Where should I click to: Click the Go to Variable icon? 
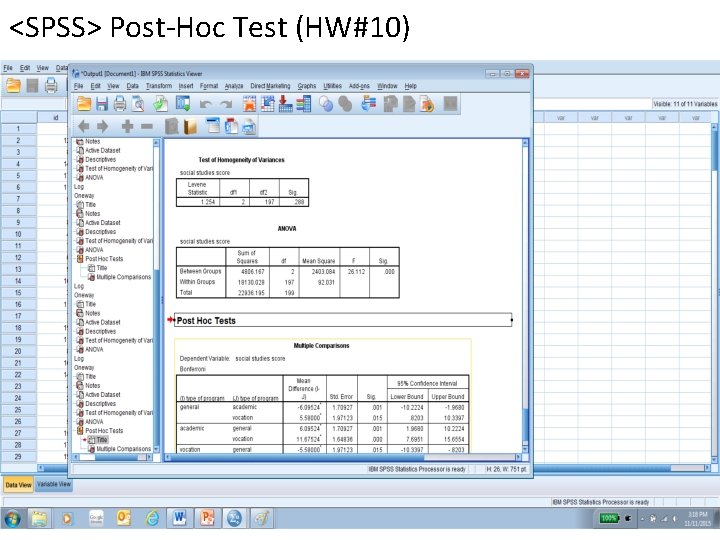(x=286, y=104)
